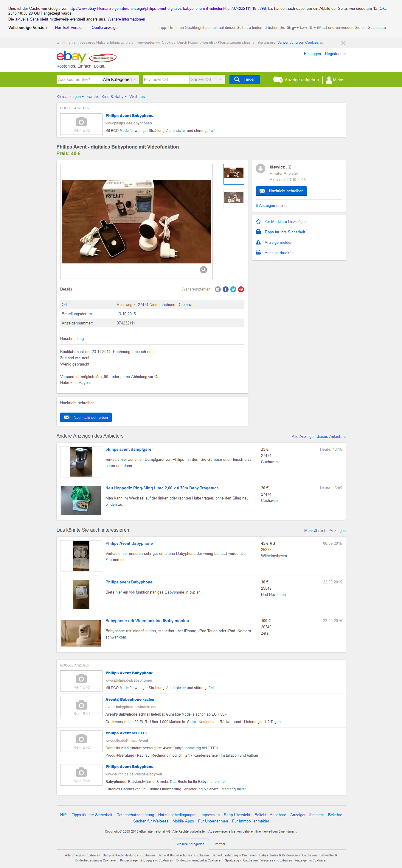The image size is (402, 868).
Task: Open the Einloggen link
Action: 312,54
